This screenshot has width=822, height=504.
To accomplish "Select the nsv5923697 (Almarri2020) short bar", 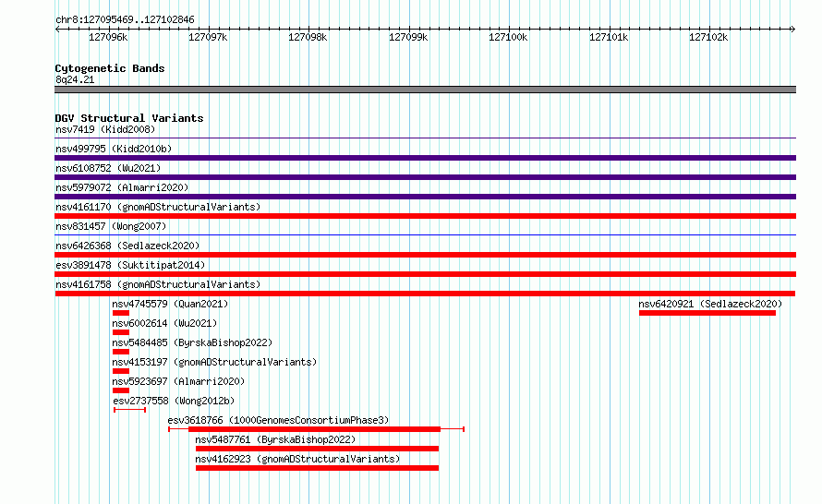I will pyautogui.click(x=121, y=390).
